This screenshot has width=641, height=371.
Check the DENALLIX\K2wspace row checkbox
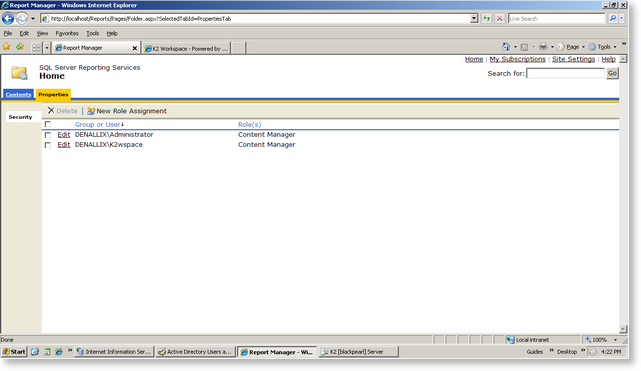coord(48,145)
